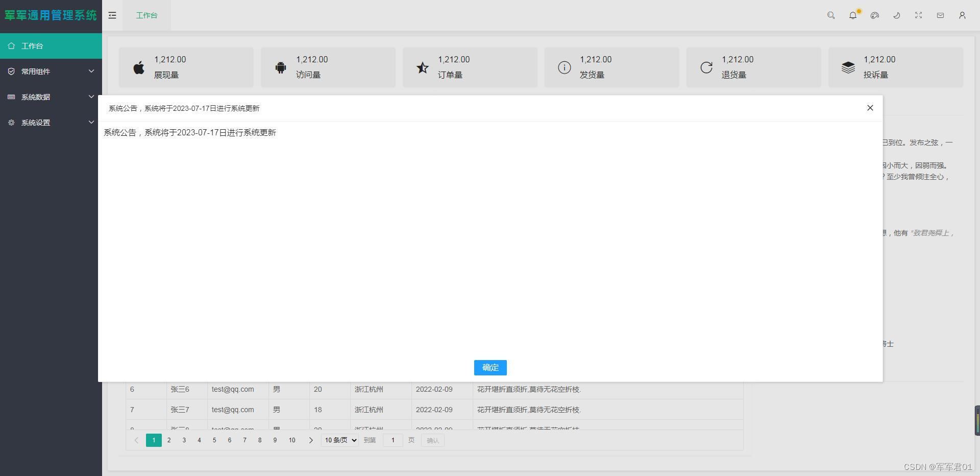
Task: Open the user profile icon
Action: point(962,15)
